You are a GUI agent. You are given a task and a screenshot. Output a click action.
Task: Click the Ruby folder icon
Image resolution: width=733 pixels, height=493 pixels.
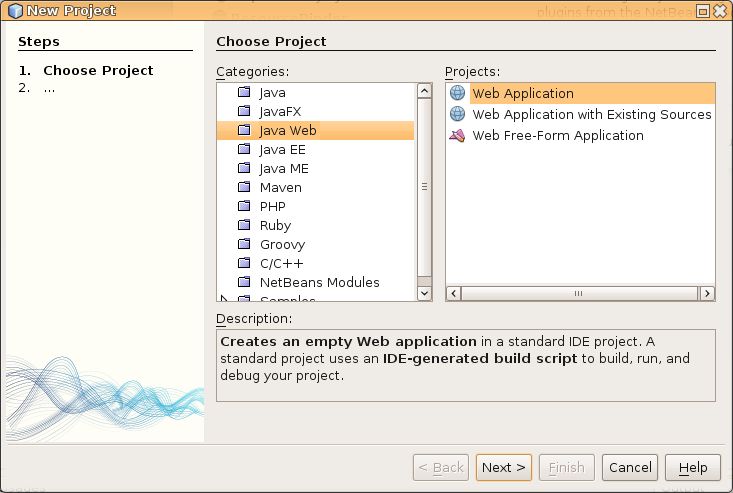pyautogui.click(x=244, y=225)
